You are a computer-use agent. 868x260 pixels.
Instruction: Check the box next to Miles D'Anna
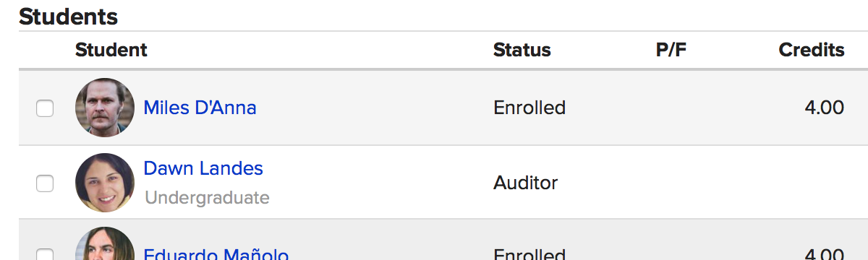[x=45, y=108]
